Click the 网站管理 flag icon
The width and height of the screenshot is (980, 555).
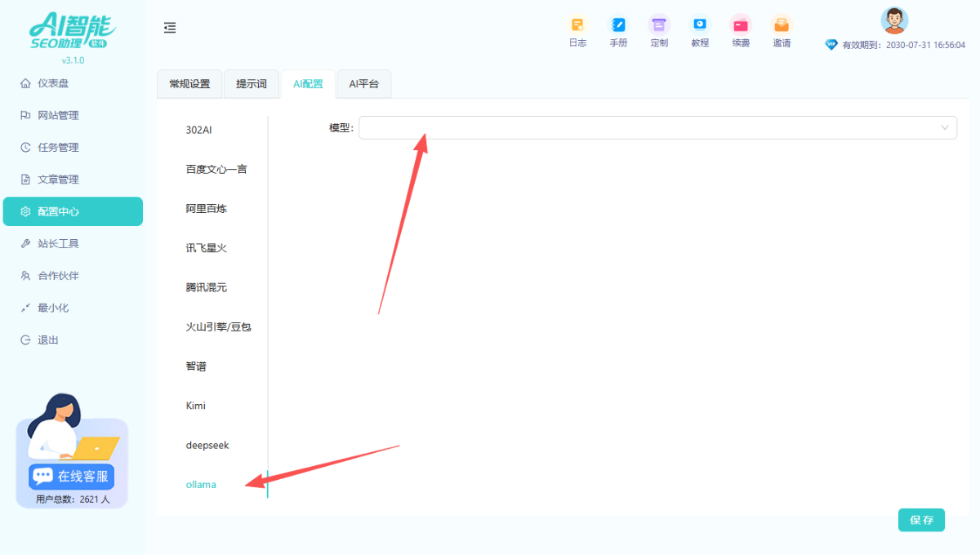[x=25, y=115]
